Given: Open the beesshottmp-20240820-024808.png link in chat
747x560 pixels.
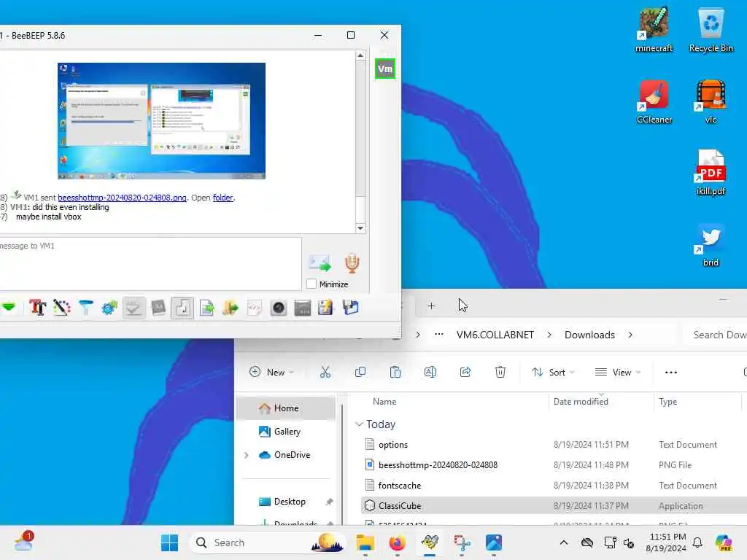Looking at the screenshot, I should pyautogui.click(x=122, y=198).
